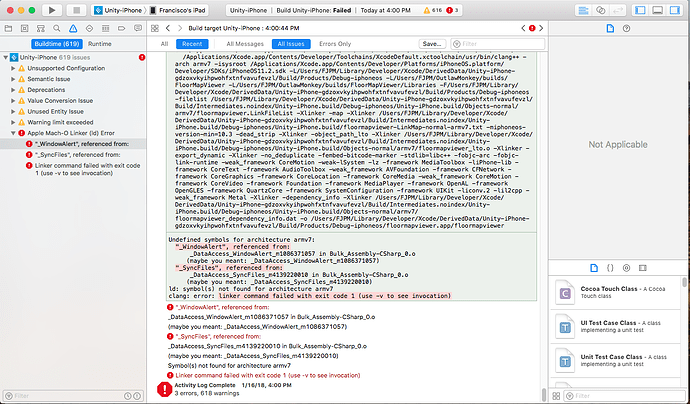This screenshot has height=404, width=690.
Task: Collapse Unity-iPhone 619 issues group
Action: (6, 57)
